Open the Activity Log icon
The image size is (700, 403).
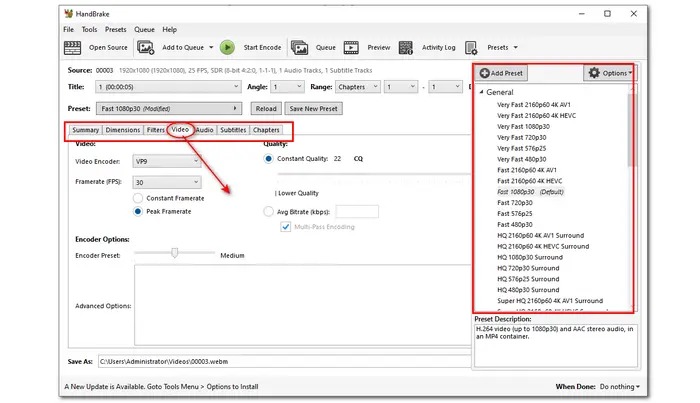tap(405, 47)
